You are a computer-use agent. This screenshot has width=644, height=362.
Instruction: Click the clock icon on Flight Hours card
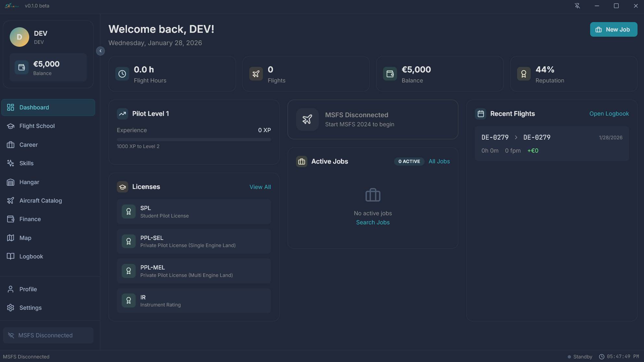click(x=122, y=74)
